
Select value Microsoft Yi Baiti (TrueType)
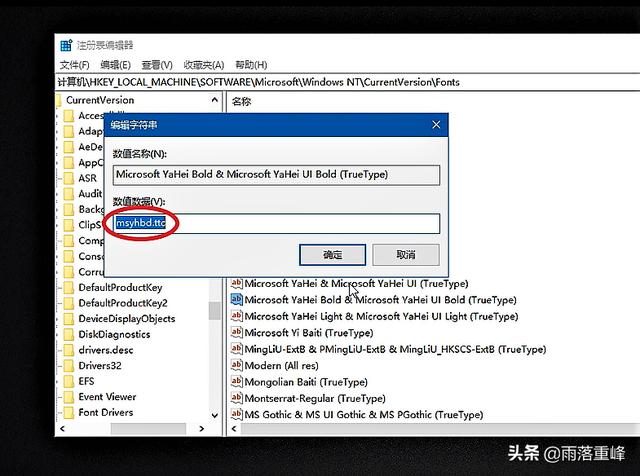(309, 333)
